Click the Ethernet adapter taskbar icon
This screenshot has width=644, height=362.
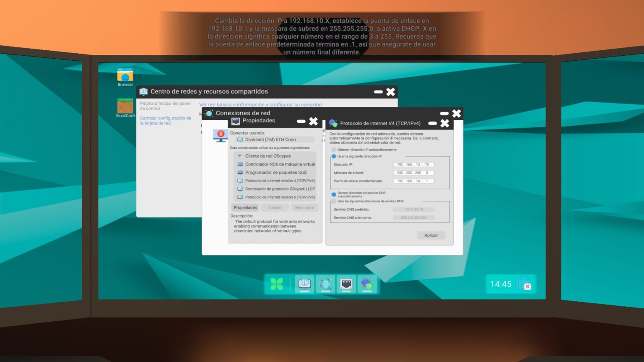point(347,284)
